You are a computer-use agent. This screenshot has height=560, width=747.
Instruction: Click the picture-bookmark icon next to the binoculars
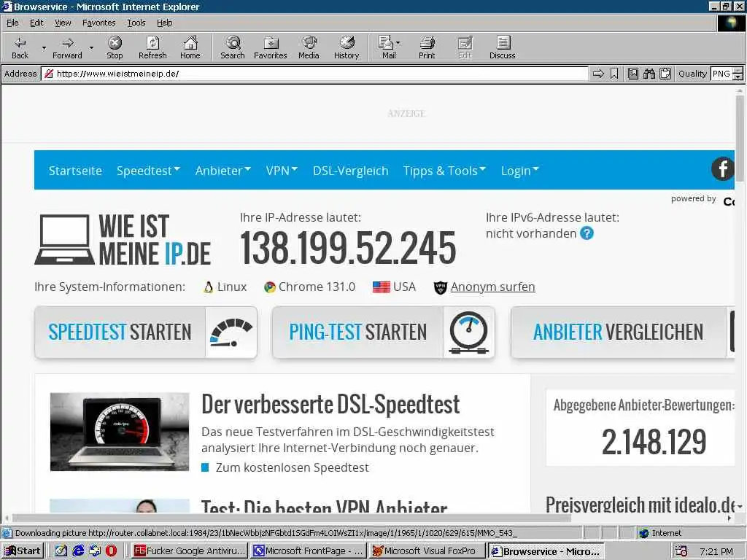[x=632, y=74]
